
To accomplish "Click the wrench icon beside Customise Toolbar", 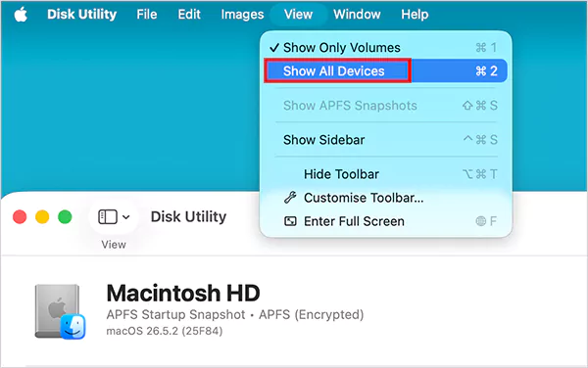I will 290,198.
